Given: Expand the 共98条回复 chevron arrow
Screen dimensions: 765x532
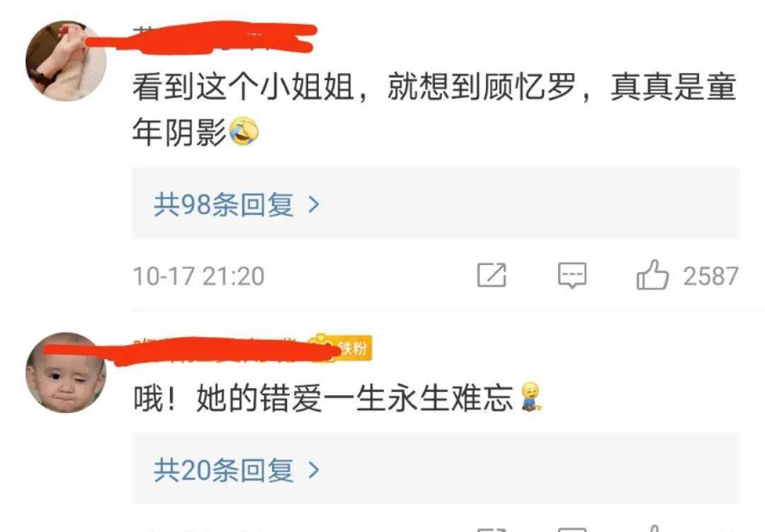Looking at the screenshot, I should [x=314, y=205].
